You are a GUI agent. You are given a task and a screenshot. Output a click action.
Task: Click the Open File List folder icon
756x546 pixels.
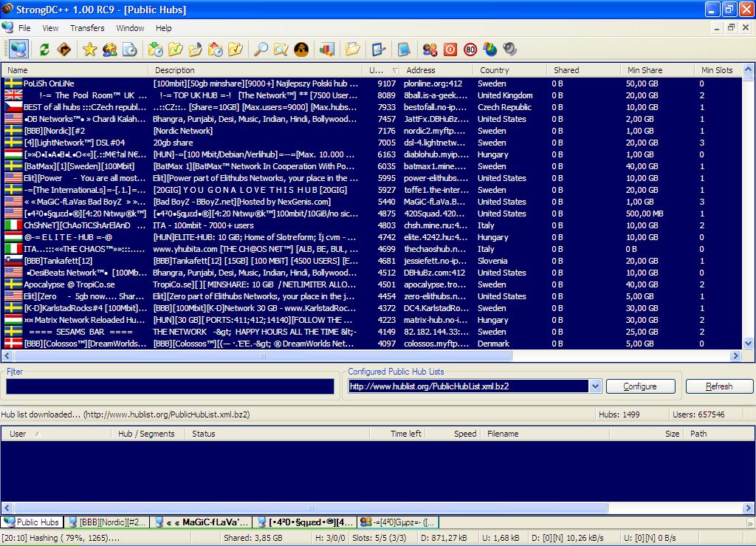point(352,50)
